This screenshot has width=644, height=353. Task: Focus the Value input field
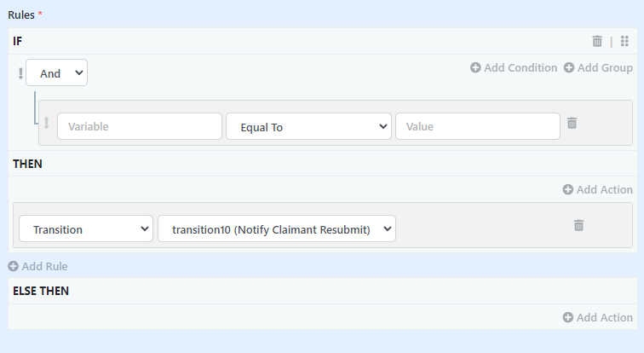pyautogui.click(x=478, y=126)
